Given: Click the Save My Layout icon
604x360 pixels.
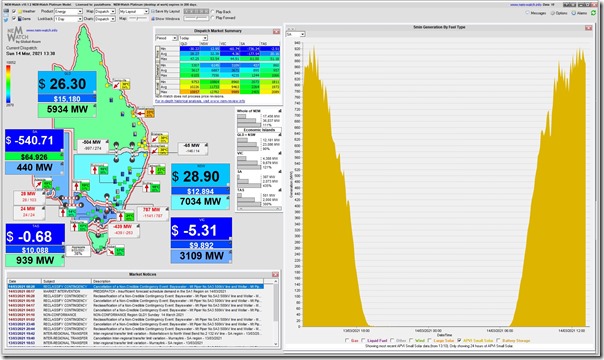Looking at the screenshot, I should 153,12.
